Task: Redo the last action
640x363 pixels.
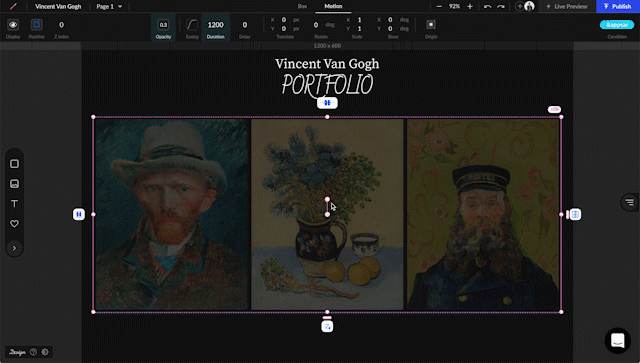Action: click(x=501, y=7)
